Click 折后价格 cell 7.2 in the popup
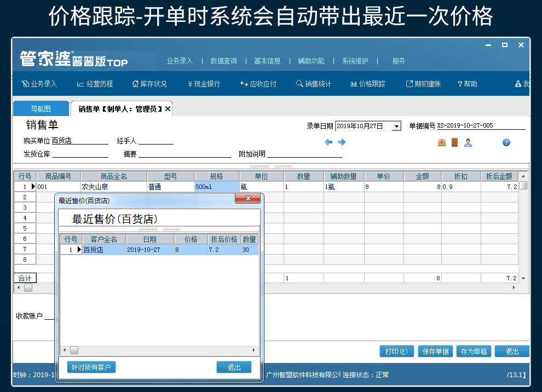This screenshot has height=392, width=542. pyautogui.click(x=224, y=250)
